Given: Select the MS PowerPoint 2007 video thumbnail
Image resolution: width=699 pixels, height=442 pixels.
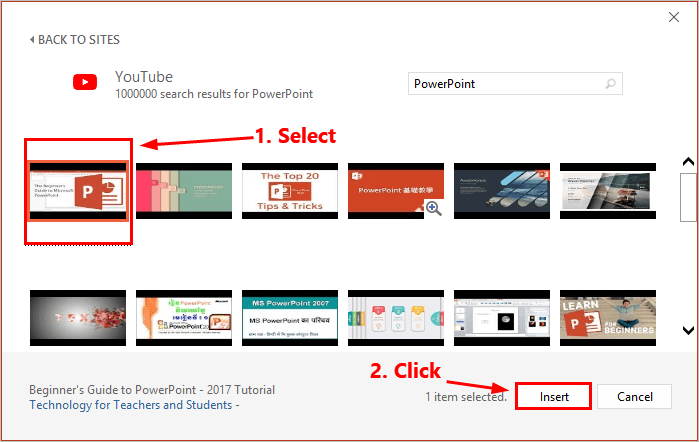Looking at the screenshot, I should click(x=290, y=317).
